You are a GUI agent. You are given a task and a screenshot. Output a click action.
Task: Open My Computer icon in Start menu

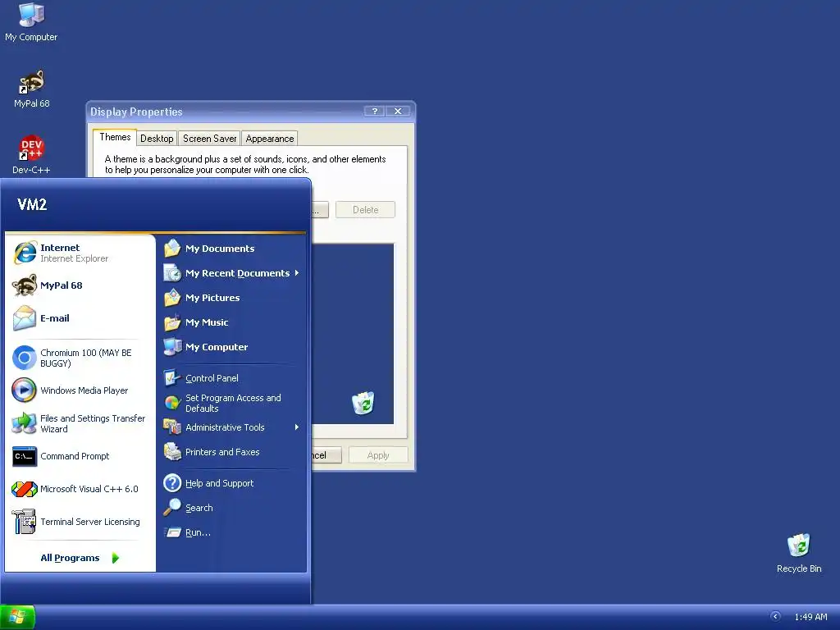172,347
